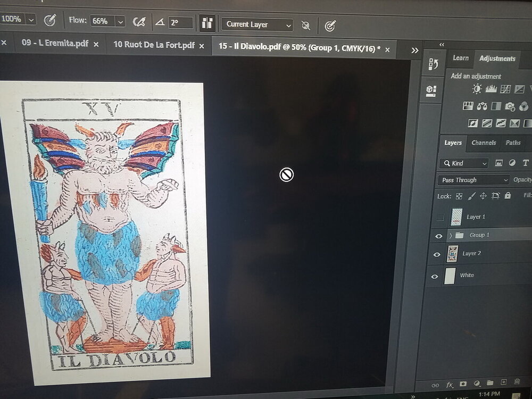Open the Pass Through blend mode dropdown

pos(475,180)
